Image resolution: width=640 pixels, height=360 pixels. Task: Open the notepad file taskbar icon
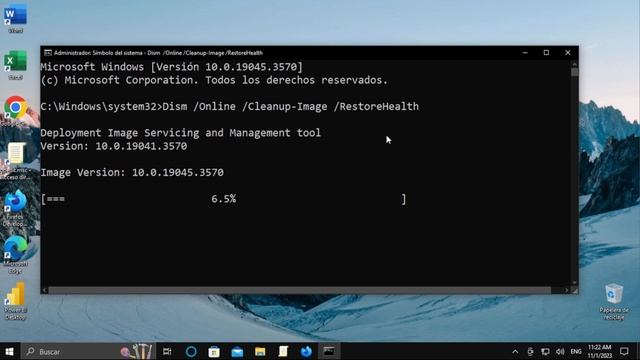[283, 351]
